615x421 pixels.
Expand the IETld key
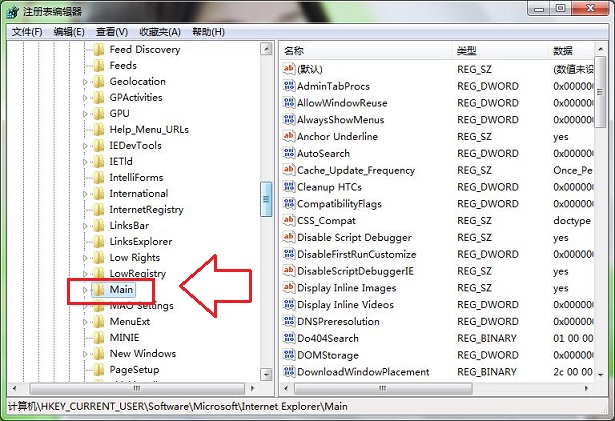coord(85,162)
